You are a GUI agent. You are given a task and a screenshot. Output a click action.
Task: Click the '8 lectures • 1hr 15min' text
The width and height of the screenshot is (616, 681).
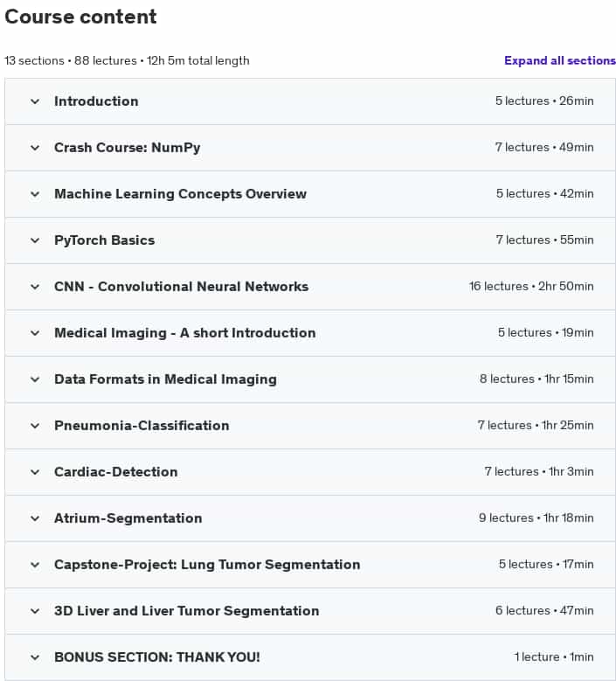[536, 379]
